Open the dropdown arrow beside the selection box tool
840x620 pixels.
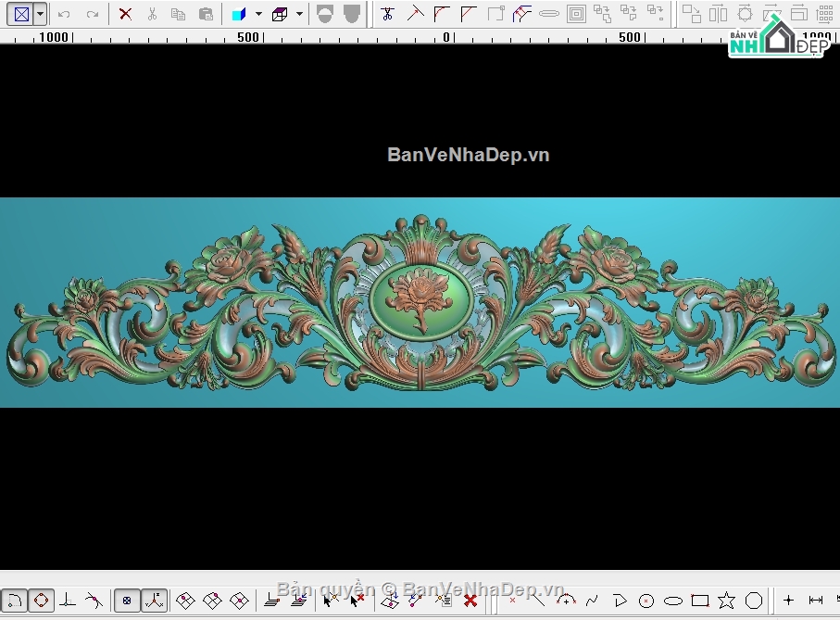(x=40, y=14)
